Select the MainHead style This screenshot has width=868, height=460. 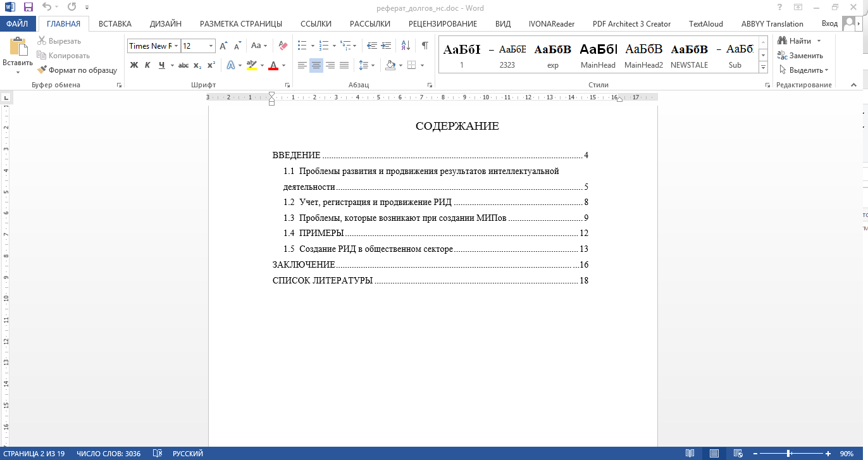[x=598, y=55]
